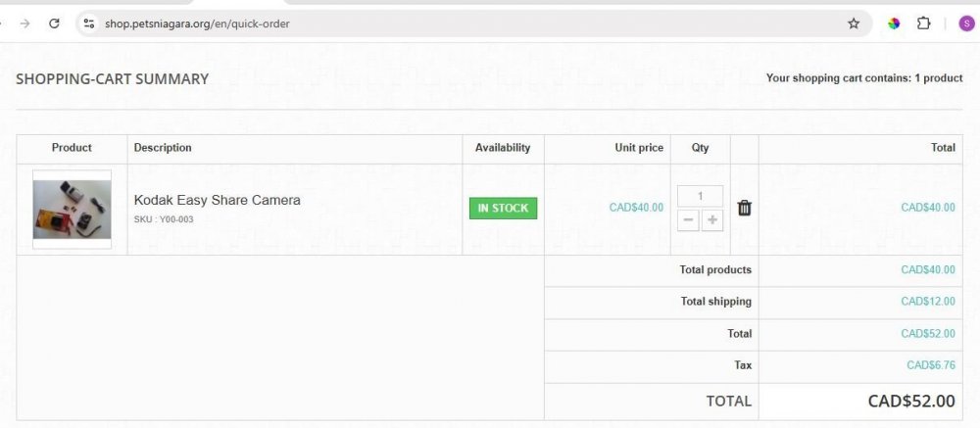Click the Total shipping label
The height and width of the screenshot is (428, 980).
click(x=716, y=301)
